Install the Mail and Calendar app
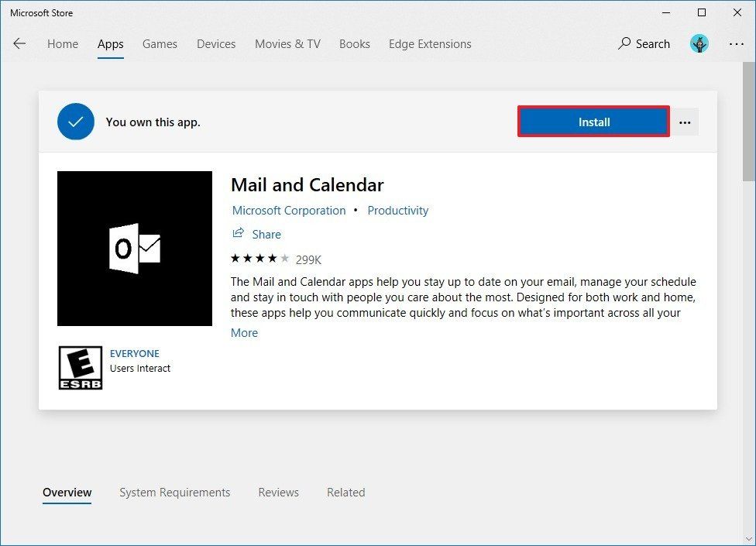 (x=593, y=122)
